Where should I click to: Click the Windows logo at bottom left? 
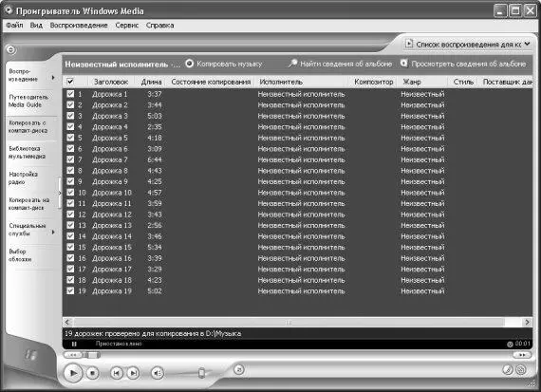(x=30, y=354)
